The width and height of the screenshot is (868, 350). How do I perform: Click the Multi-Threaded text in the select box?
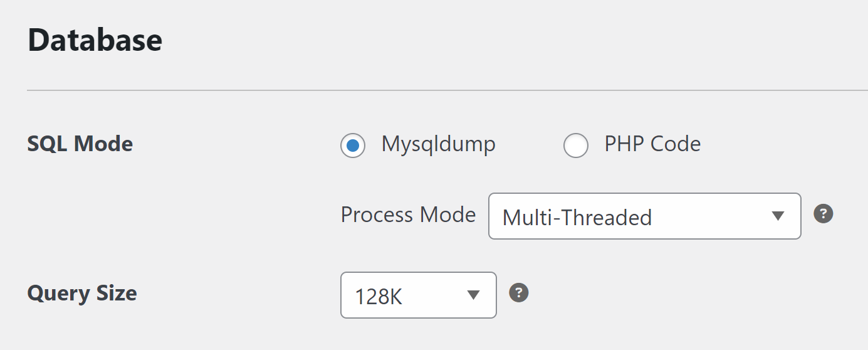tap(577, 218)
